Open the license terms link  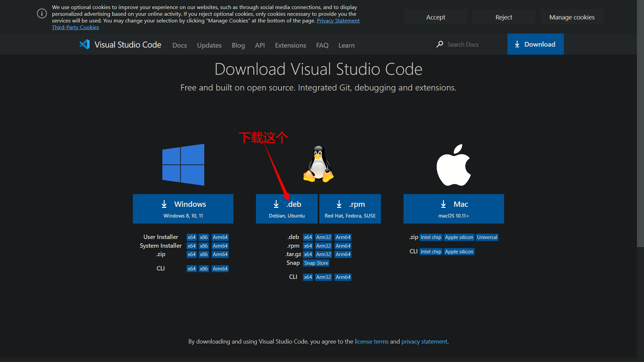click(371, 341)
